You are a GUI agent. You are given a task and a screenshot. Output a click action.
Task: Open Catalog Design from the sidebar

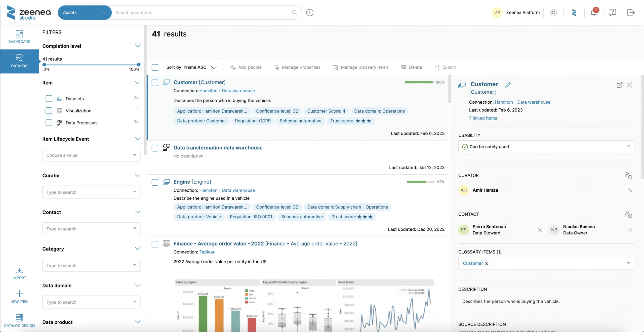coord(19,321)
